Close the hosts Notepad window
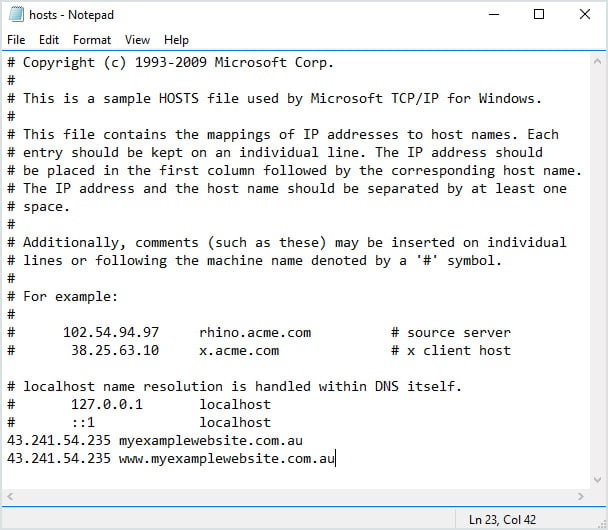Image resolution: width=608 pixels, height=530 pixels. click(x=582, y=15)
